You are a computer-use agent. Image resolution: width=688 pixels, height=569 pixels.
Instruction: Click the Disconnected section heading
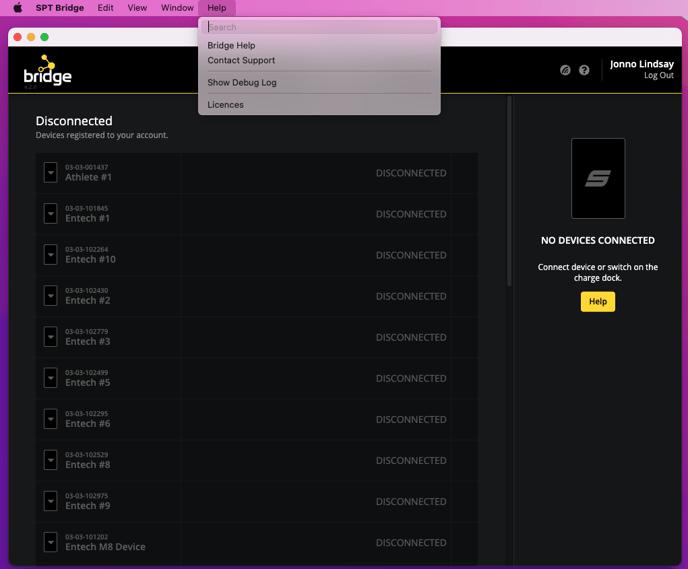[74, 121]
